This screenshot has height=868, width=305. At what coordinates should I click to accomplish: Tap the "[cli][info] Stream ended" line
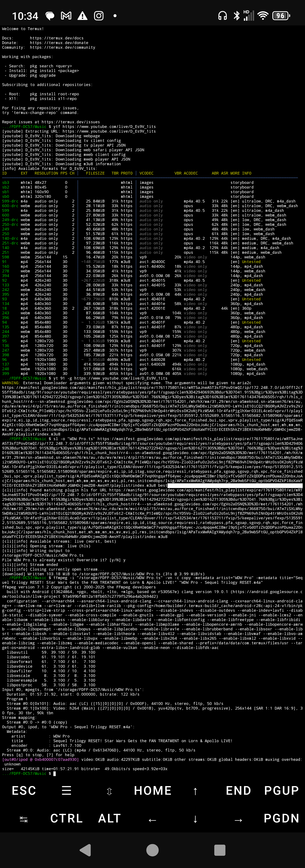point(30,565)
